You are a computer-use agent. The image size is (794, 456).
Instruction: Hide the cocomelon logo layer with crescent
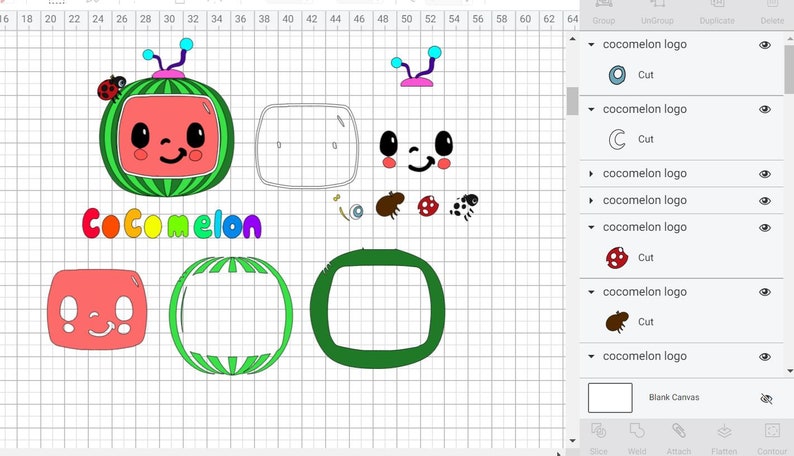pos(765,109)
